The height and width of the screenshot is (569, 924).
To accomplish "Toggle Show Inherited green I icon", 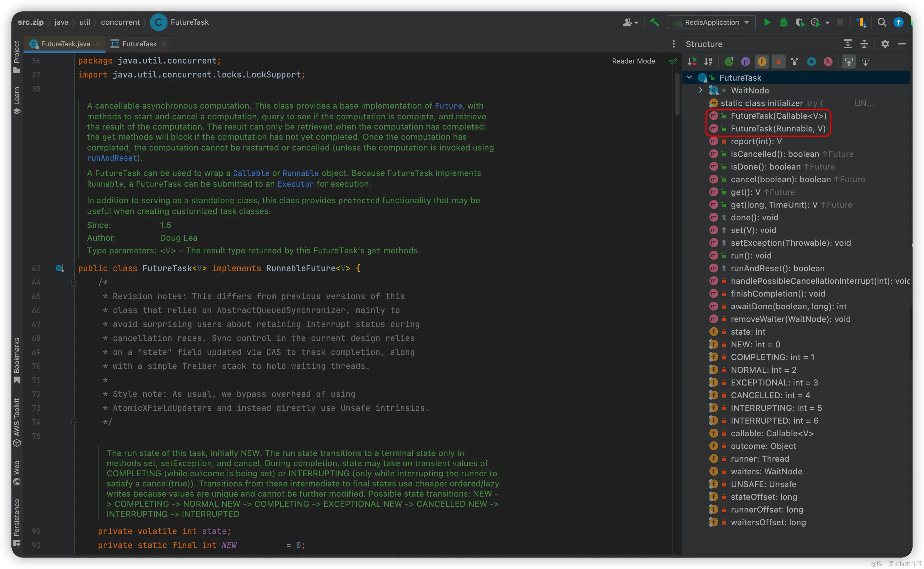I will click(x=729, y=61).
